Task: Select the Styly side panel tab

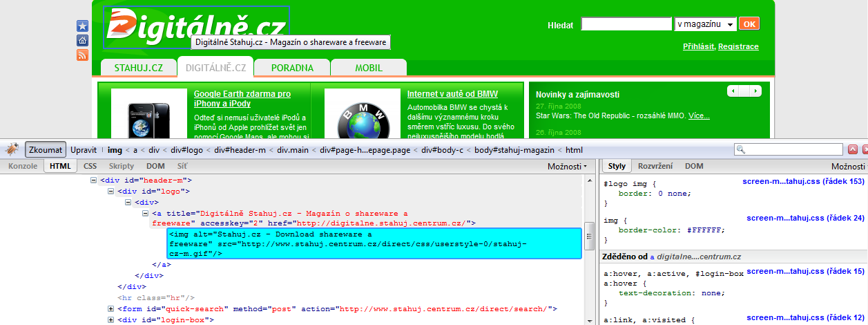Action: pos(617,166)
